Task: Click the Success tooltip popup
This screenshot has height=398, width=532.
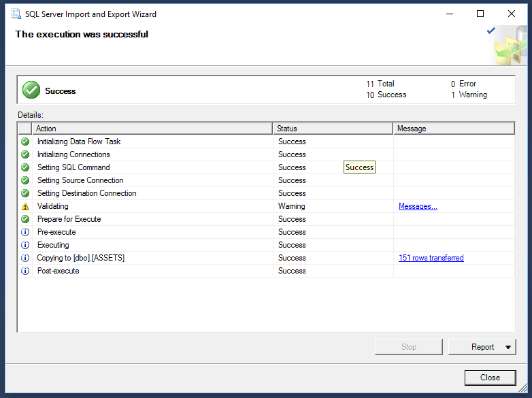Action: point(359,167)
